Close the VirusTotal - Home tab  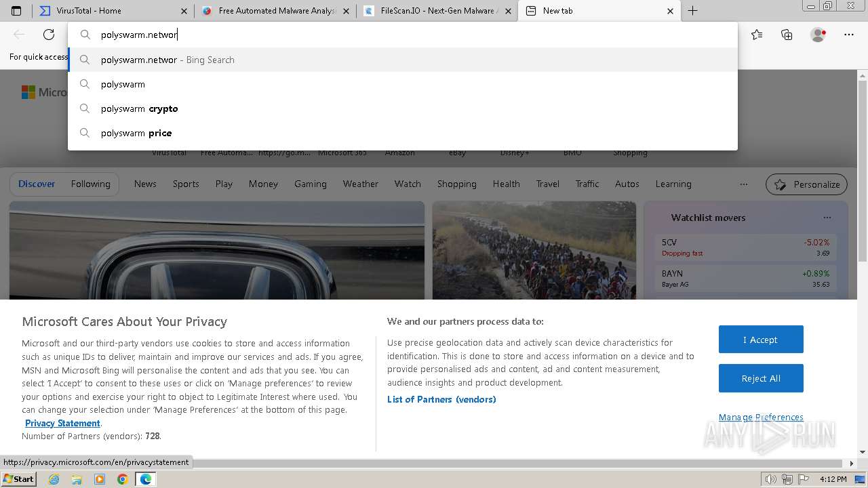coord(184,11)
